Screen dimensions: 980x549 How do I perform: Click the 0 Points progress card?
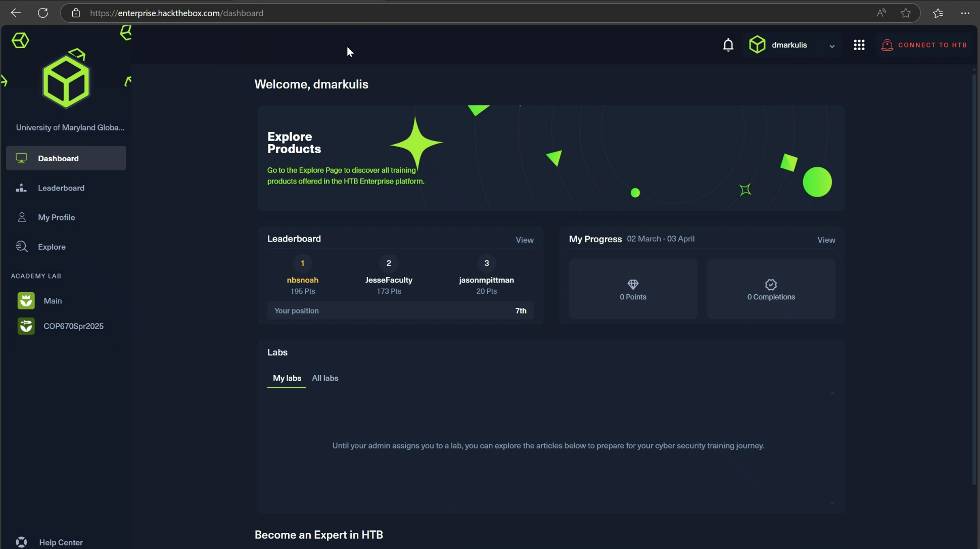(x=632, y=289)
